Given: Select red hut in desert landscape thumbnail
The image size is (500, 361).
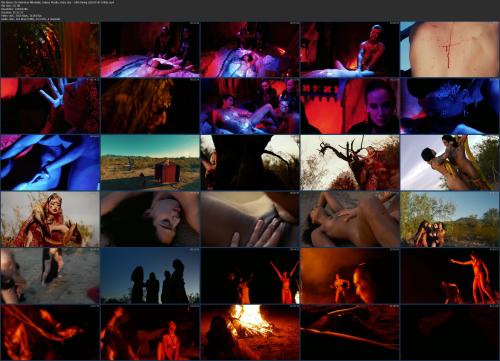Looking at the screenshot, I should point(150,163).
